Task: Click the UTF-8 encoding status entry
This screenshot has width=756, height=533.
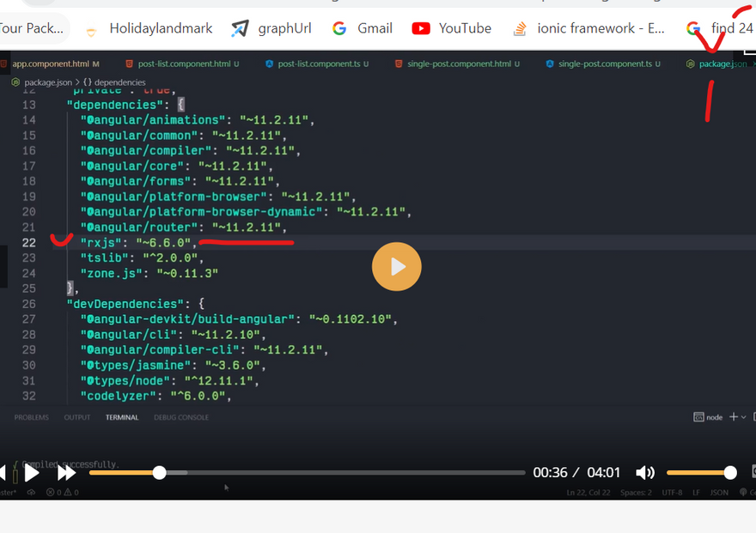Action: point(672,493)
